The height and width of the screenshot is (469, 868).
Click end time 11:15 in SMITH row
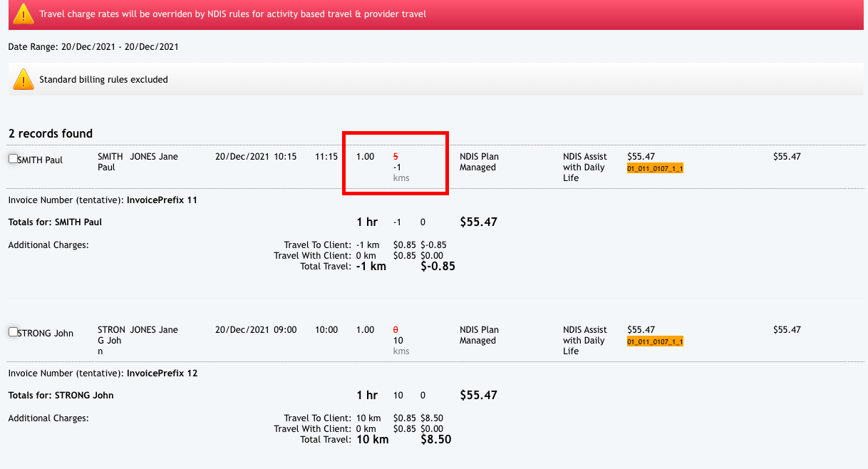point(326,157)
